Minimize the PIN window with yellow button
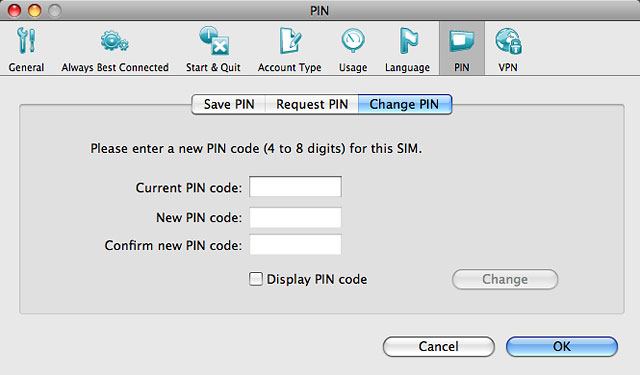Image resolution: width=640 pixels, height=375 pixels. point(35,10)
